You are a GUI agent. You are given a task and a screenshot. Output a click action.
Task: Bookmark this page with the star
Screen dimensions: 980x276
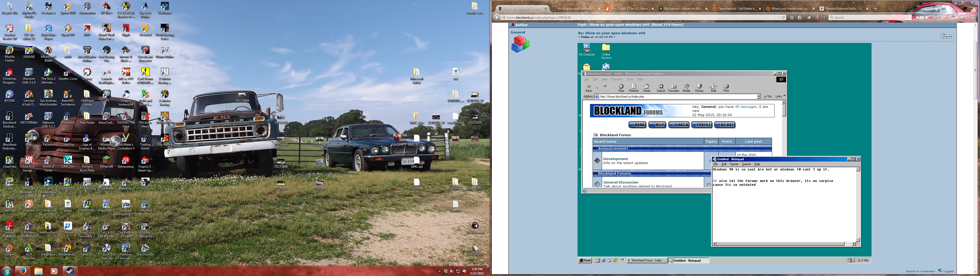(x=792, y=17)
